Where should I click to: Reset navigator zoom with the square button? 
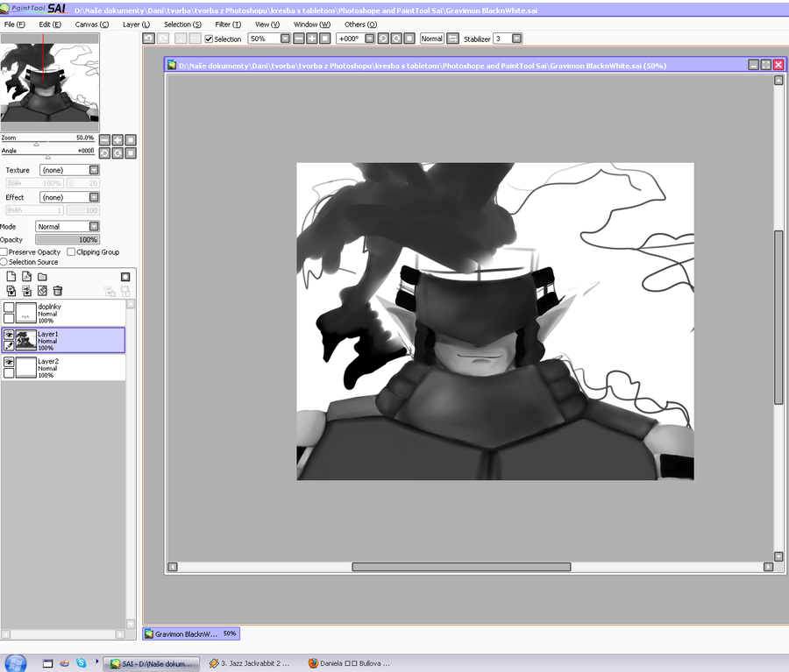(x=131, y=140)
